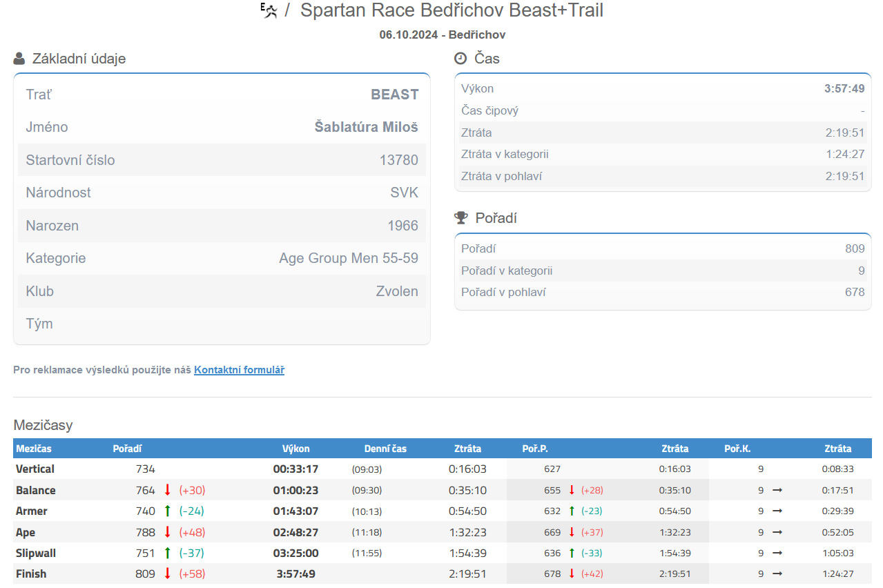Click the category Age Group Men 55-59
The width and height of the screenshot is (883, 588).
(x=349, y=258)
